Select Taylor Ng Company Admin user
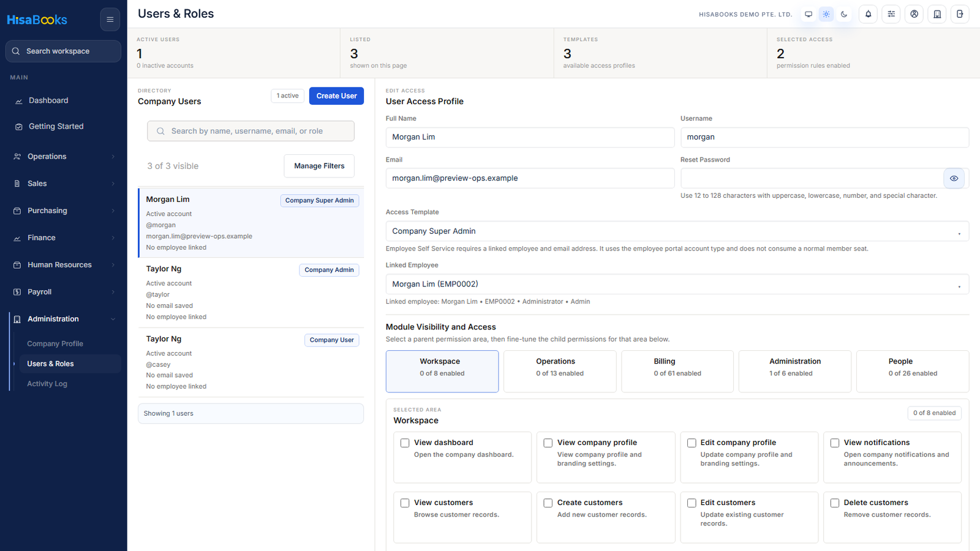This screenshot has height=551, width=980. point(251,293)
